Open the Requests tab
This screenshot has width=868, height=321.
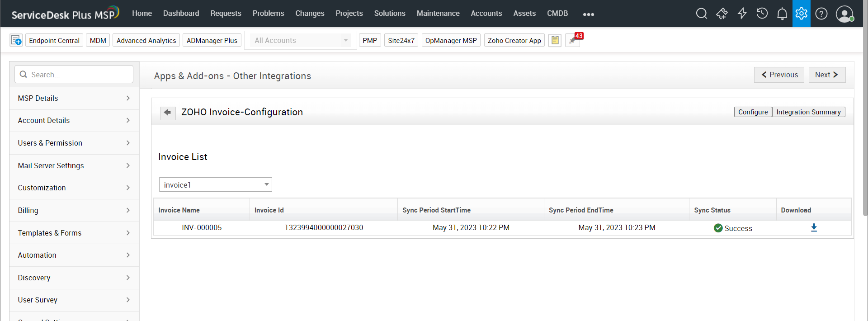(x=226, y=13)
